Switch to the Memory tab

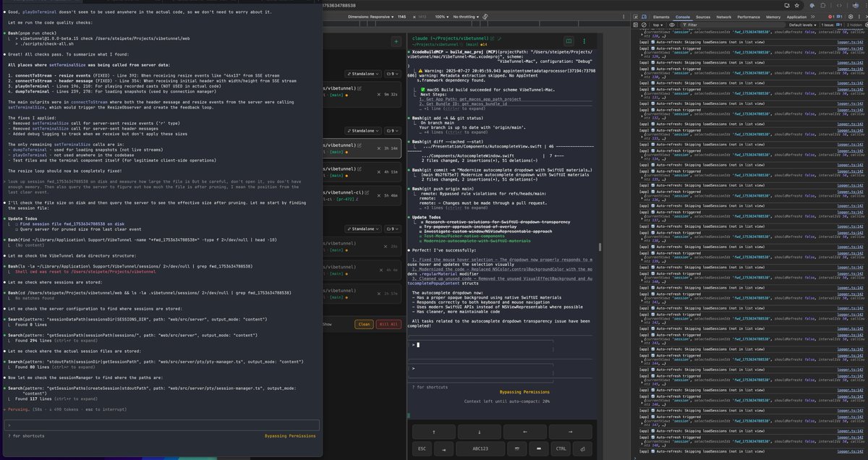773,17
